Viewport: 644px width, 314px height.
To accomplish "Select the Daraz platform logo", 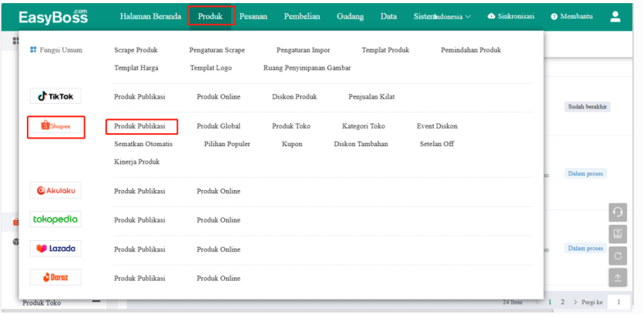I will [x=55, y=278].
